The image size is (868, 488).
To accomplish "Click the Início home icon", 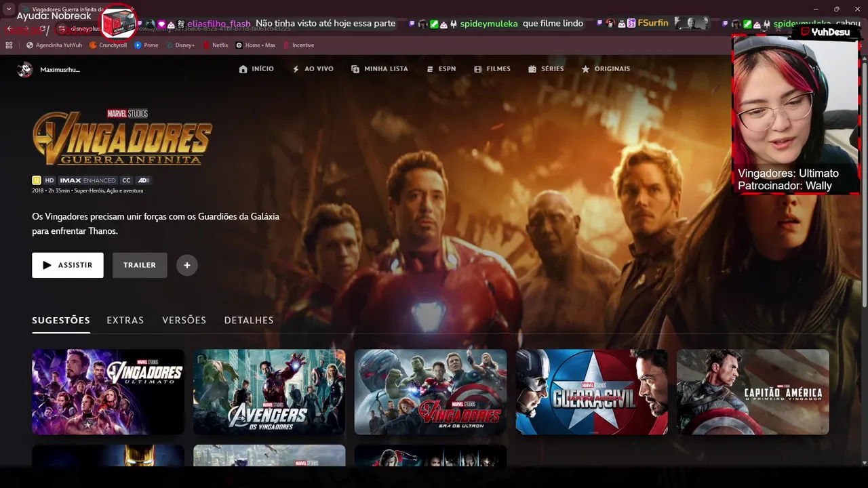I will pos(243,69).
